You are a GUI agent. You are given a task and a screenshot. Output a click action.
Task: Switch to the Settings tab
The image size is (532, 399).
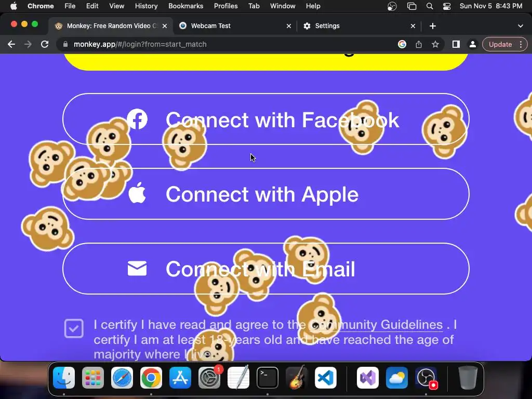(358, 26)
